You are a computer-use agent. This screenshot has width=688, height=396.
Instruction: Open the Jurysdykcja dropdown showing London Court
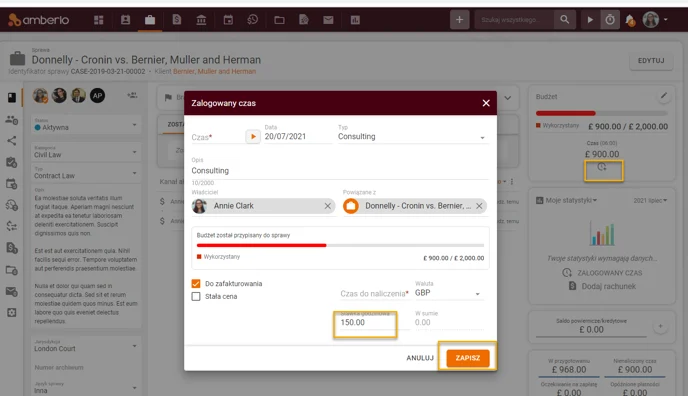(86, 346)
